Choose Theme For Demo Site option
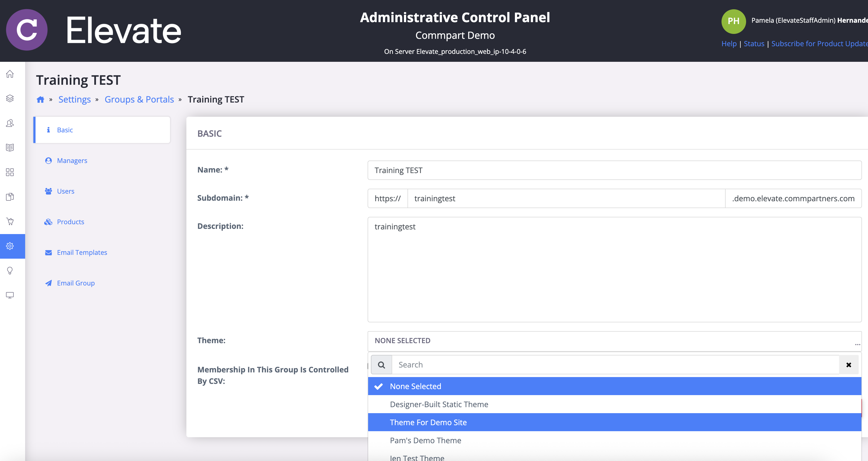Image resolution: width=868 pixels, height=461 pixels. [x=428, y=422]
